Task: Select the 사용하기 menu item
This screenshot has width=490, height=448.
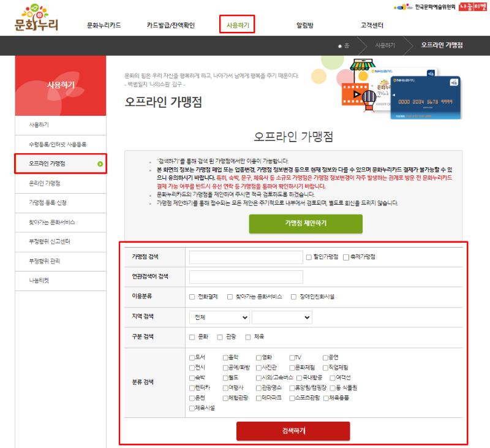Action: click(236, 25)
